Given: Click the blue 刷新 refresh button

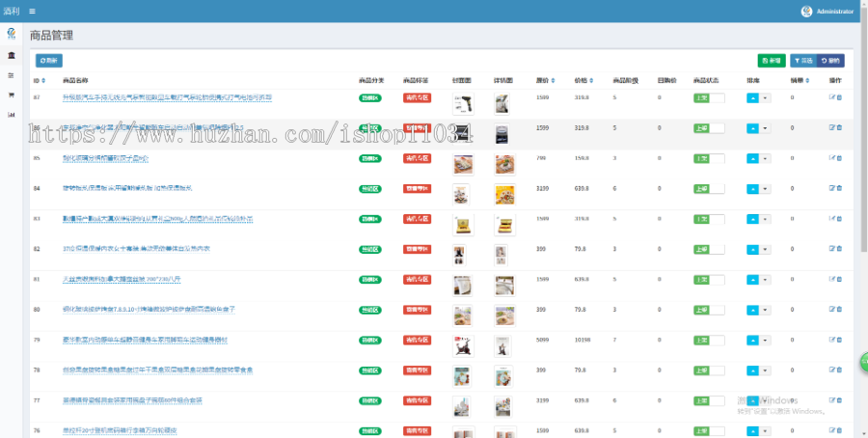Looking at the screenshot, I should (49, 61).
